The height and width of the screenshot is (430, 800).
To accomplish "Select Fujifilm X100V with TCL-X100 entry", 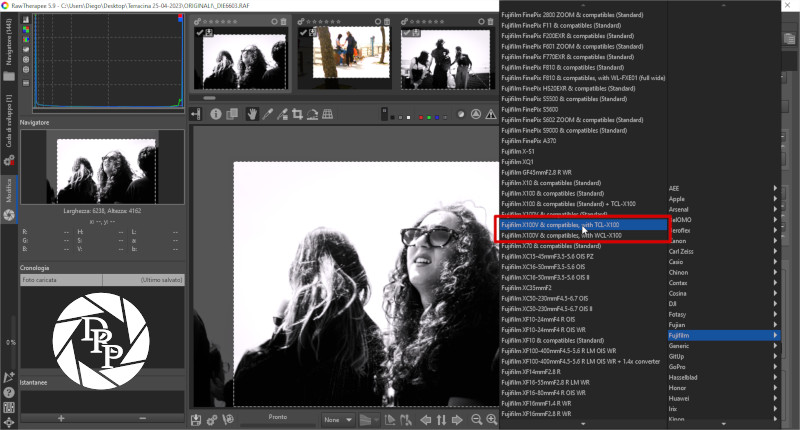I will coord(582,225).
